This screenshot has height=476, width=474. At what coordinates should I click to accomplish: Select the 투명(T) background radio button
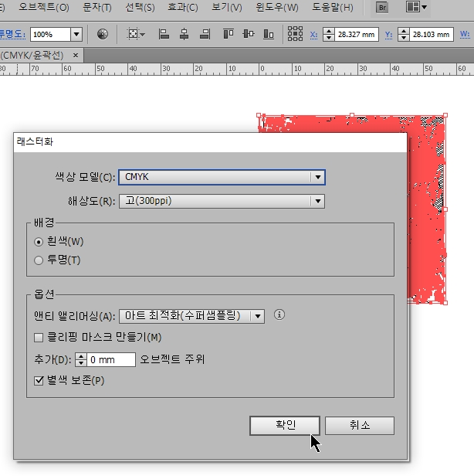[39, 260]
